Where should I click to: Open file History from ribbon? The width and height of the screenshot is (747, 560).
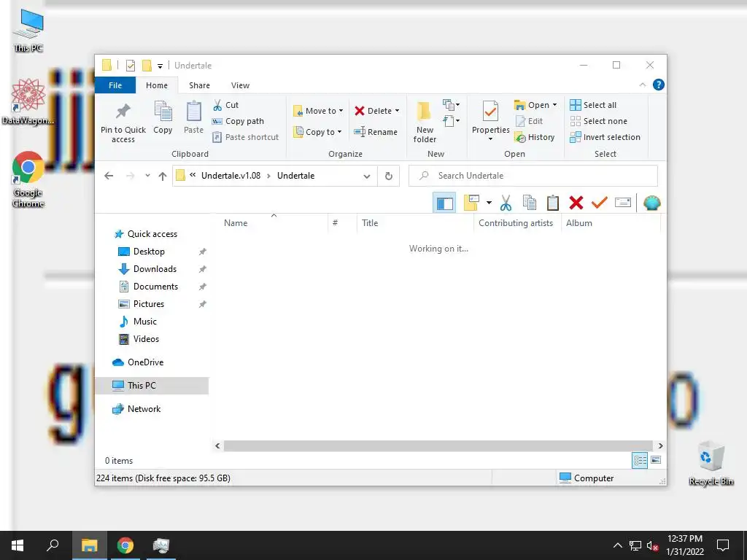(x=535, y=137)
